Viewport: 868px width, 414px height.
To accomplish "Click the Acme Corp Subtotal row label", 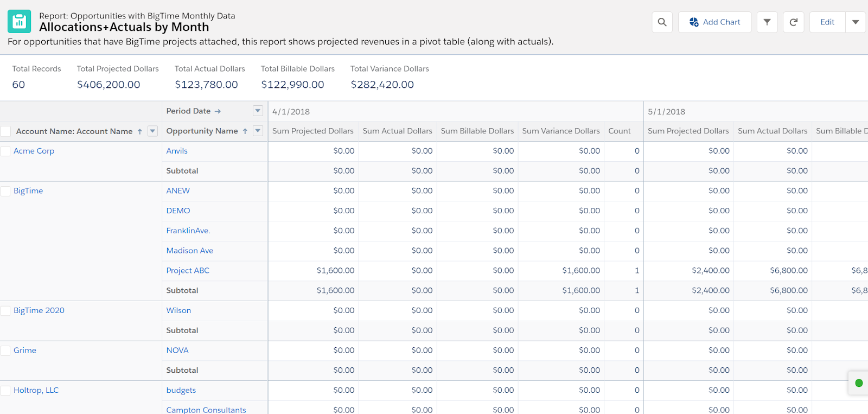I will 182,171.
